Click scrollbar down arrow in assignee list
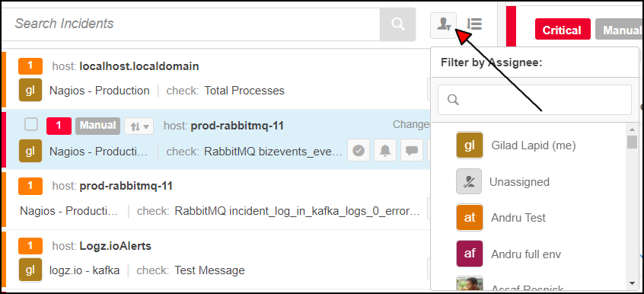644x294 pixels. (633, 283)
